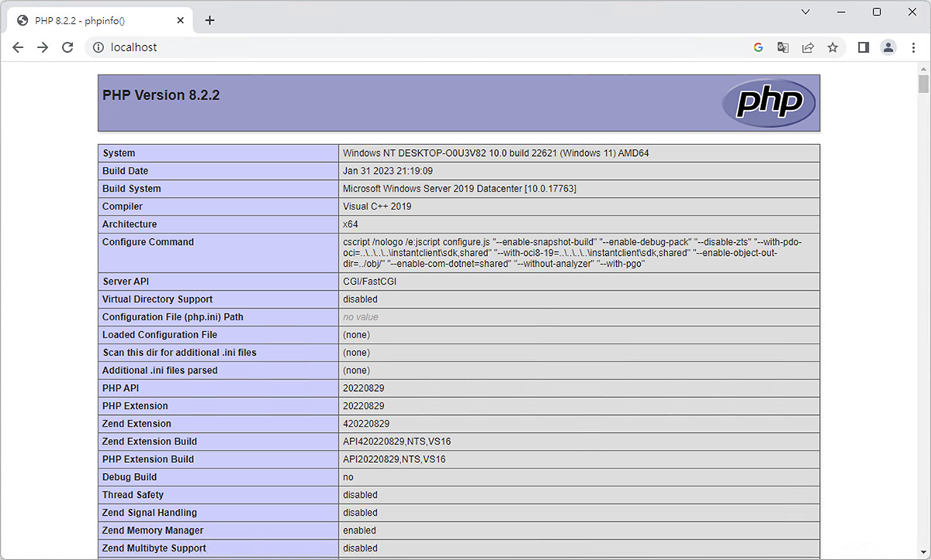The height and width of the screenshot is (560, 931).
Task: Select 'Zend Multibyte Support' label
Action: (154, 549)
